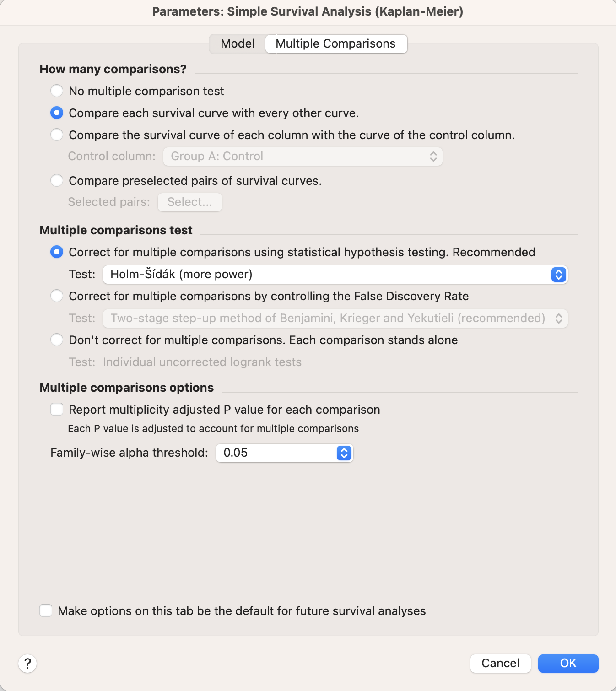Switch to the Model tab
The image size is (616, 691).
coord(238,44)
